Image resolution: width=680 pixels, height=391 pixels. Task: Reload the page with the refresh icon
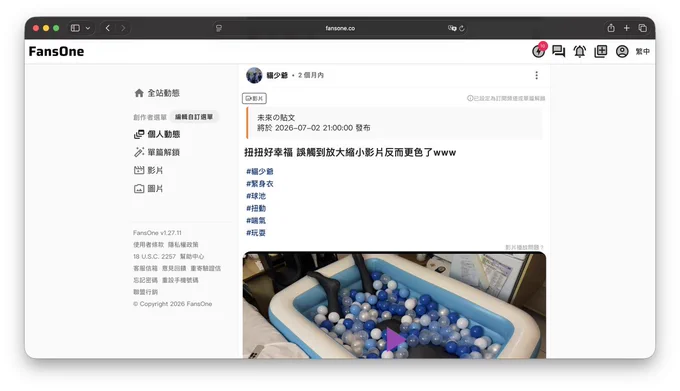pyautogui.click(x=462, y=28)
